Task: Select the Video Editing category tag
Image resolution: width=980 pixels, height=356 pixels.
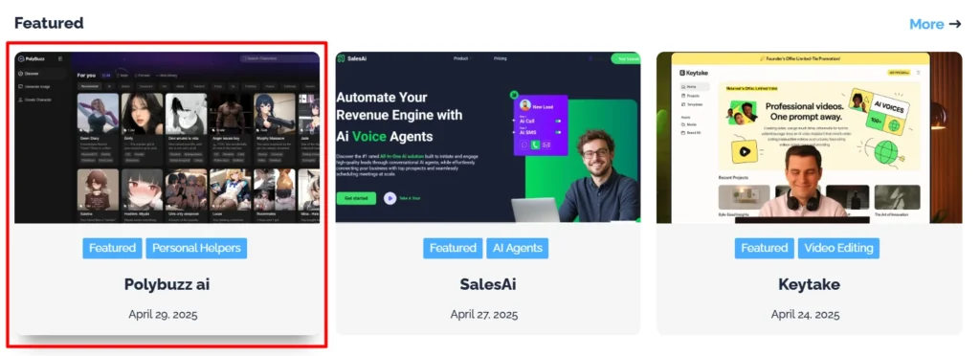Action: tap(838, 248)
